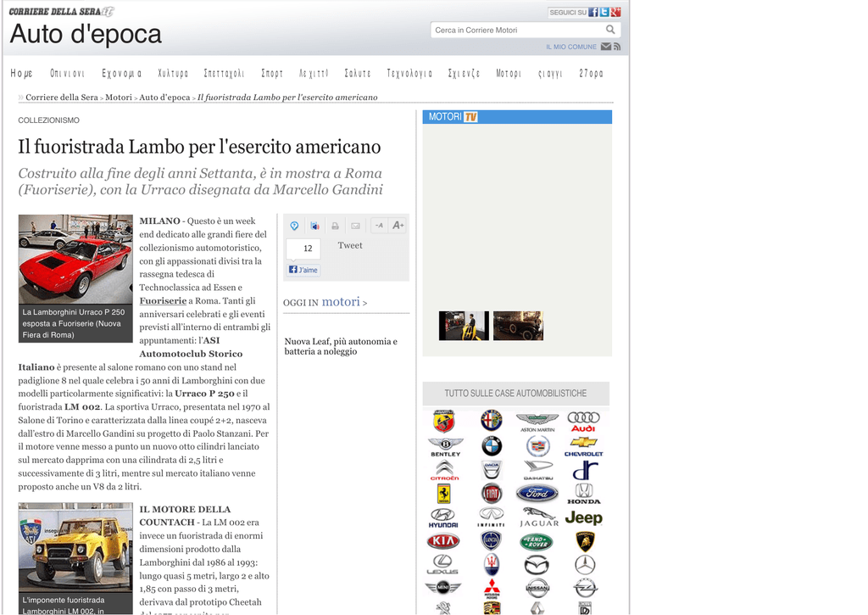
Task: Open the BMW brand logo
Action: (x=491, y=446)
